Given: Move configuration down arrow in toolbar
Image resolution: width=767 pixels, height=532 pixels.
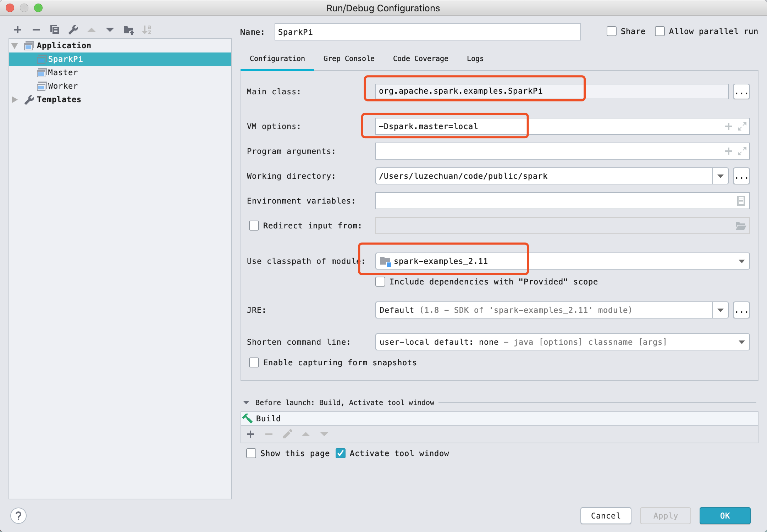Looking at the screenshot, I should click(110, 30).
